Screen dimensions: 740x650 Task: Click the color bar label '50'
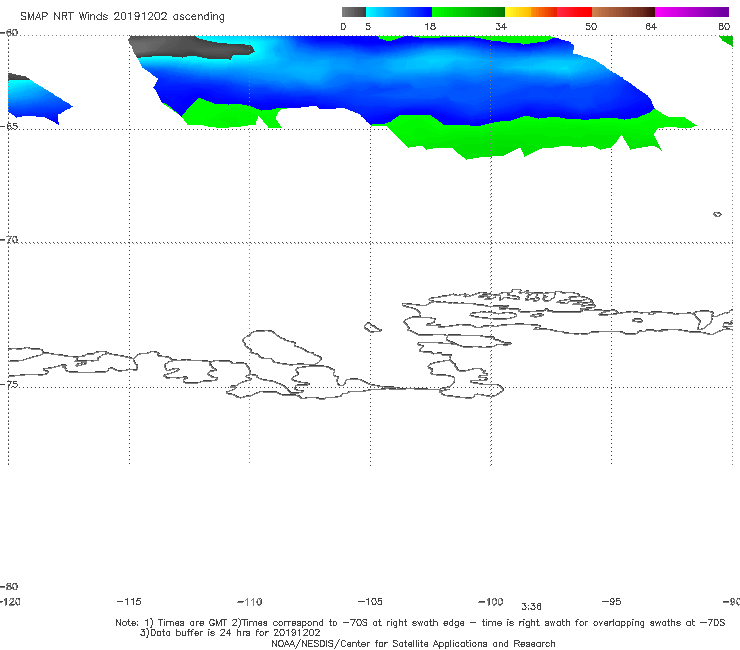[x=591, y=27]
